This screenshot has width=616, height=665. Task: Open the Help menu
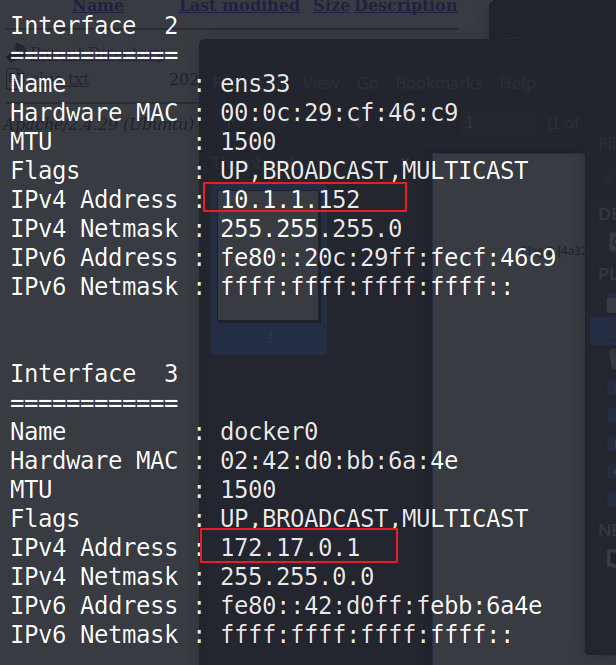pyautogui.click(x=517, y=83)
